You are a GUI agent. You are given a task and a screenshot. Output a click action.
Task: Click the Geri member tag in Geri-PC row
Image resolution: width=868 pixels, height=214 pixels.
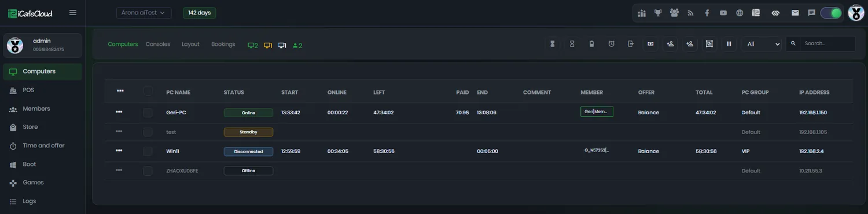[x=597, y=111]
